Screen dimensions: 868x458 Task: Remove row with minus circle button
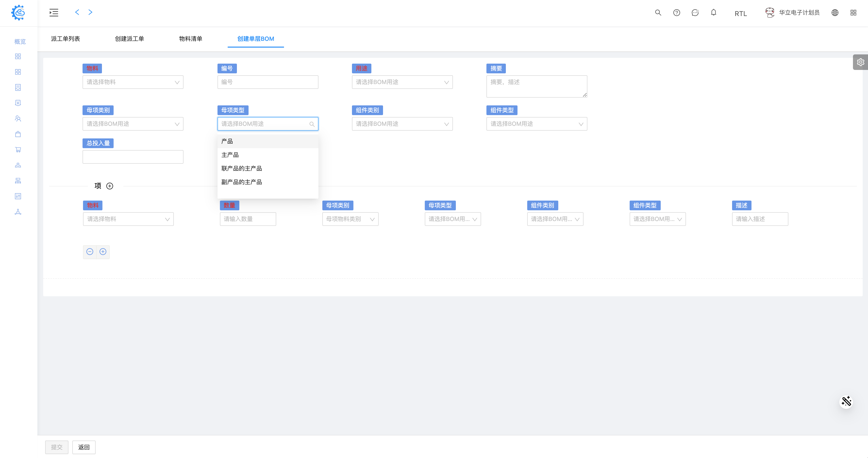tap(90, 252)
